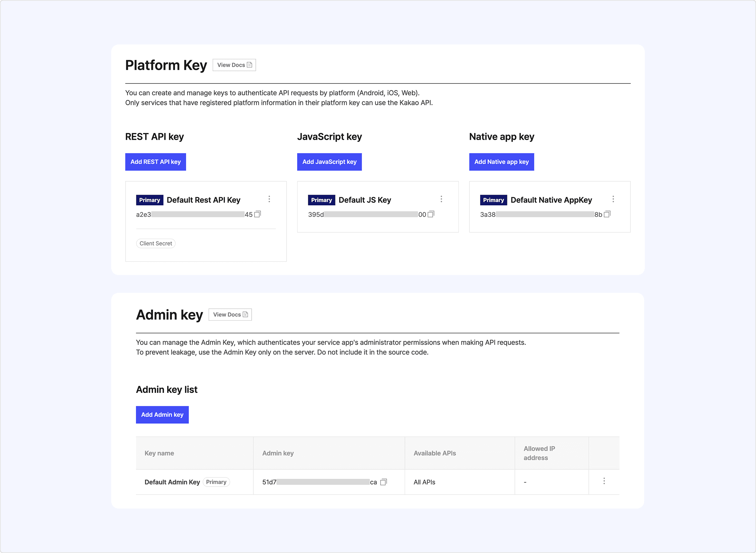Open the Default Admin Key row options menu
This screenshot has height=553, width=756.
click(x=604, y=481)
